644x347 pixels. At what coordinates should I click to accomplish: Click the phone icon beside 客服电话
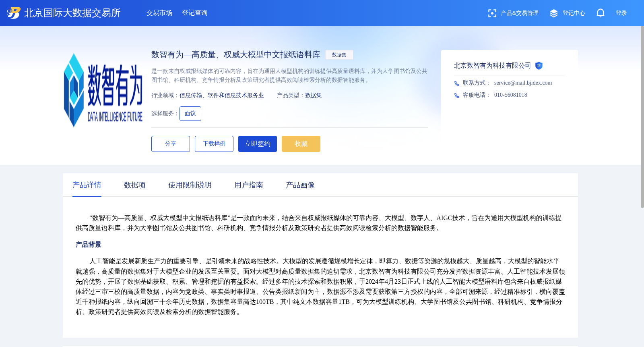coord(457,96)
